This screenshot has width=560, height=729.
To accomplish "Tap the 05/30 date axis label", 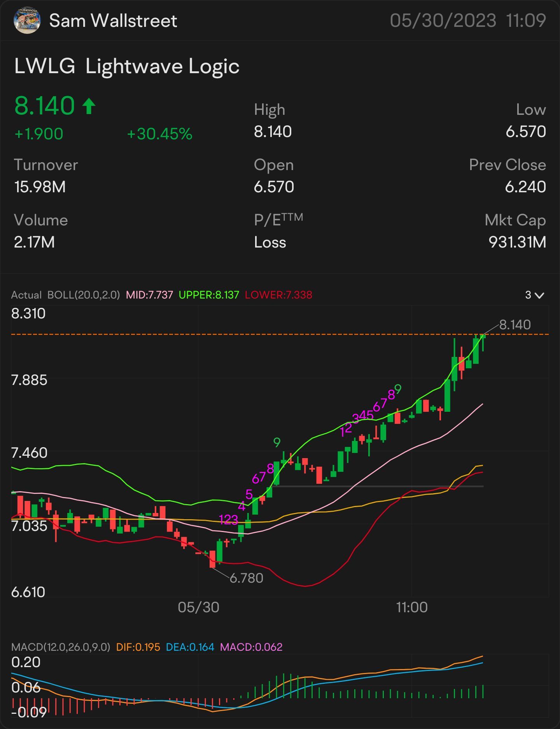I will (198, 607).
